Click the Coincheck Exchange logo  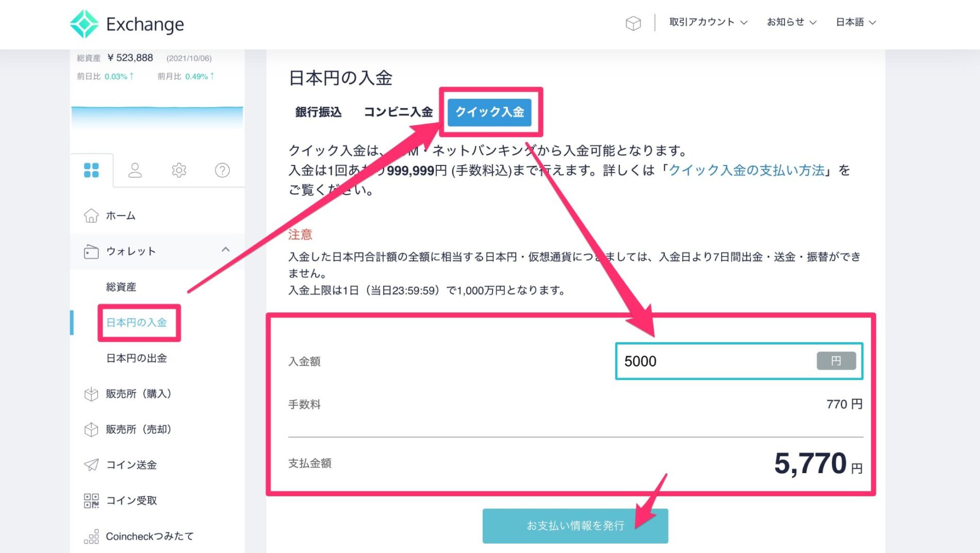coord(127,24)
